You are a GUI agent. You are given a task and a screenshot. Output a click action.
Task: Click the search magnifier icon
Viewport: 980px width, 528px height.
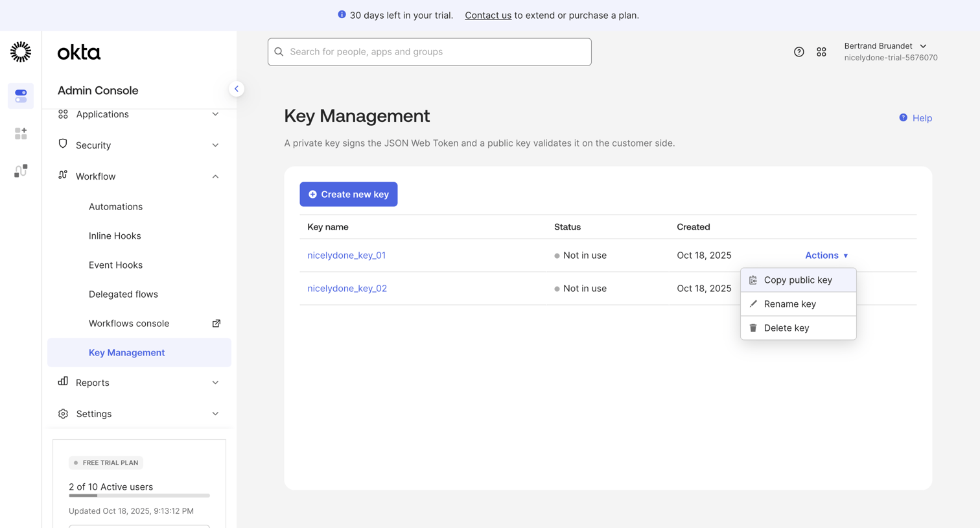[279, 52]
